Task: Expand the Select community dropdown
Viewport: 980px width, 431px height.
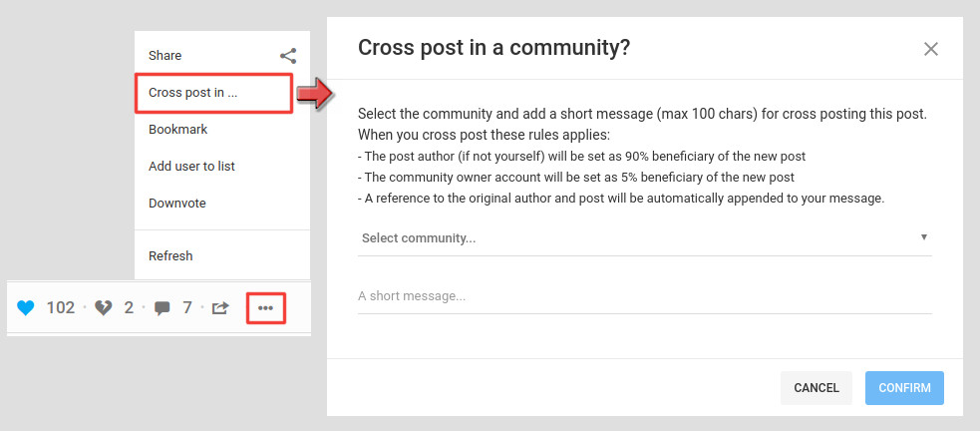Action: [x=644, y=238]
